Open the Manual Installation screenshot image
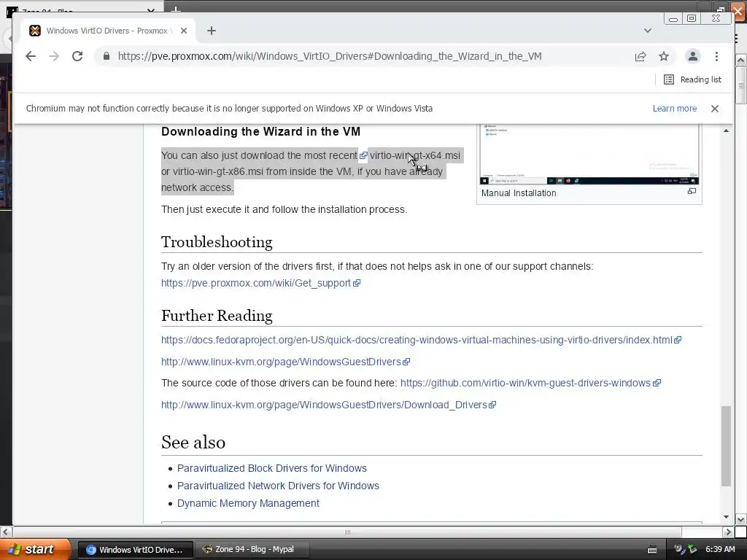The image size is (747, 560). pos(589,155)
